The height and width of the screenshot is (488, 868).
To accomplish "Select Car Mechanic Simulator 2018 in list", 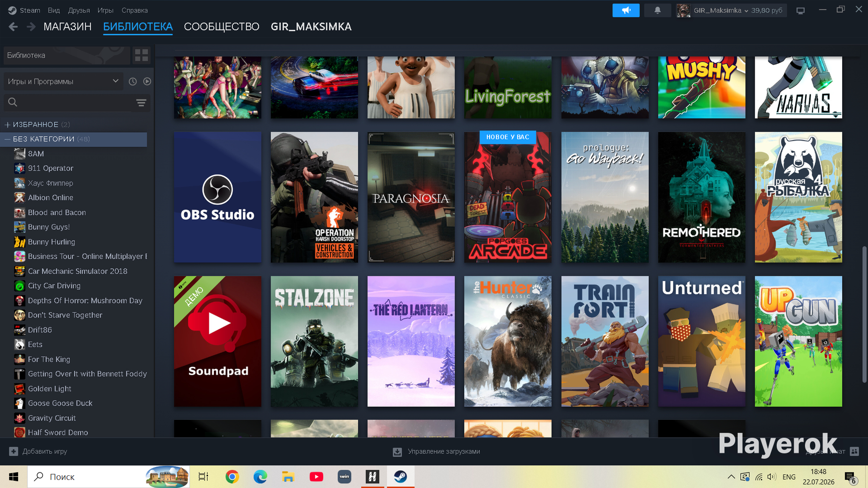I will [78, 271].
